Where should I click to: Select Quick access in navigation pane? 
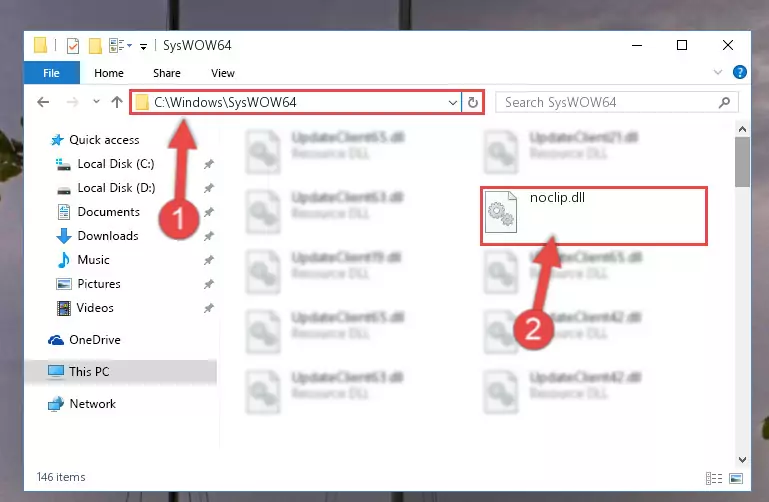(95, 140)
